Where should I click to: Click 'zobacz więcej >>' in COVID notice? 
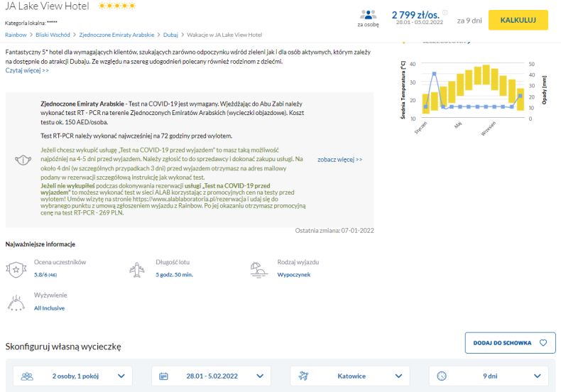point(340,160)
